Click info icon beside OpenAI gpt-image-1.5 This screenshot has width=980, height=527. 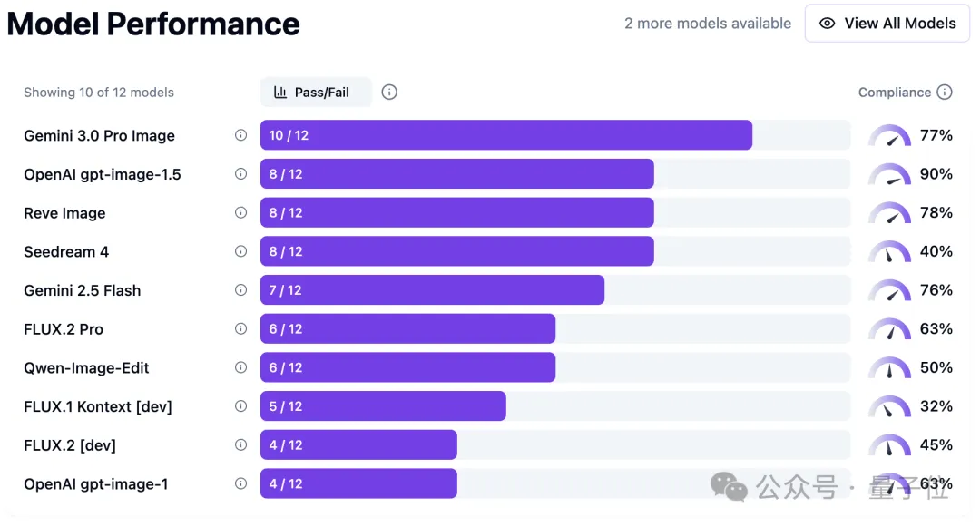coord(240,174)
